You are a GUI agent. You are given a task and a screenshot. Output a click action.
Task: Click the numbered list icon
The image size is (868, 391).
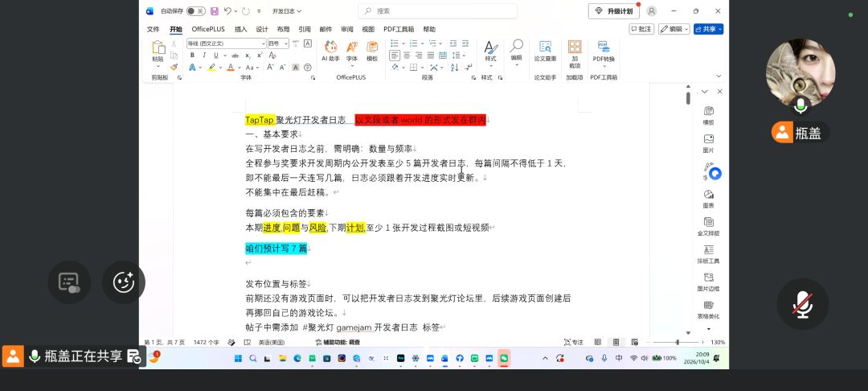(x=413, y=43)
